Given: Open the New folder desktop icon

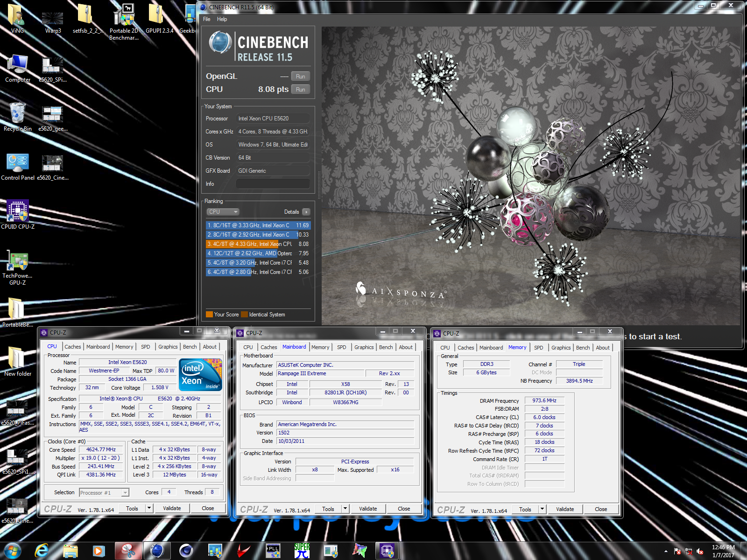Looking at the screenshot, I should pyautogui.click(x=18, y=361).
